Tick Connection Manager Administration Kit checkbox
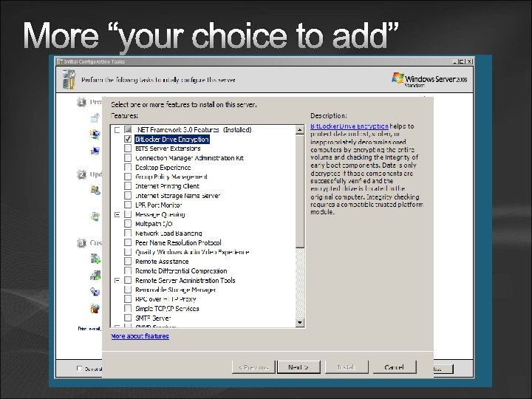 pyautogui.click(x=128, y=158)
